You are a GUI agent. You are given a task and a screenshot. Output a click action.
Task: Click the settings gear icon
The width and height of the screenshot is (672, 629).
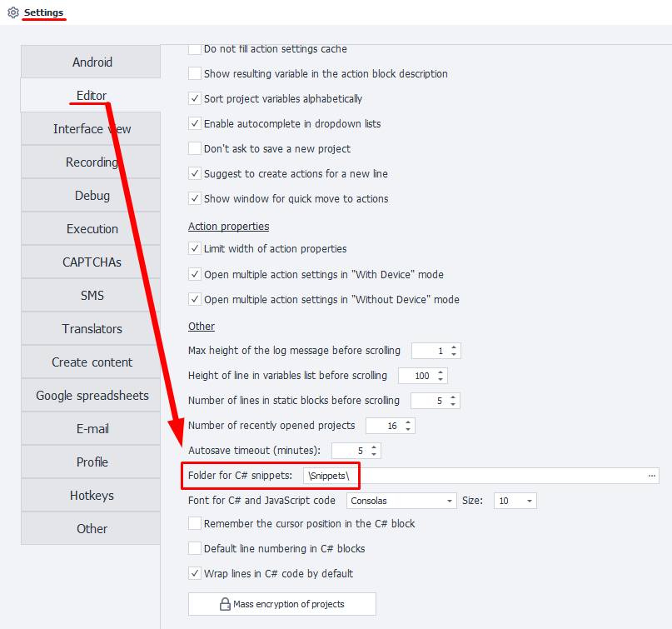12,12
